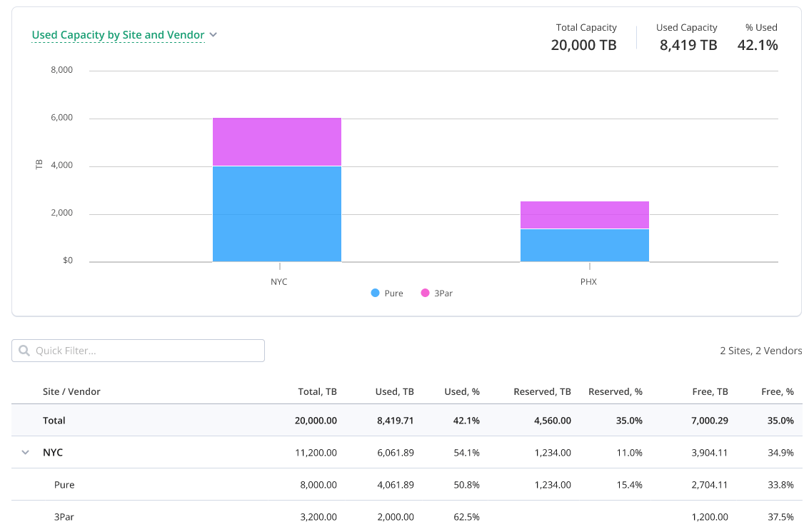
Task: Click the Pure used cell 4,061.89
Action: [396, 485]
